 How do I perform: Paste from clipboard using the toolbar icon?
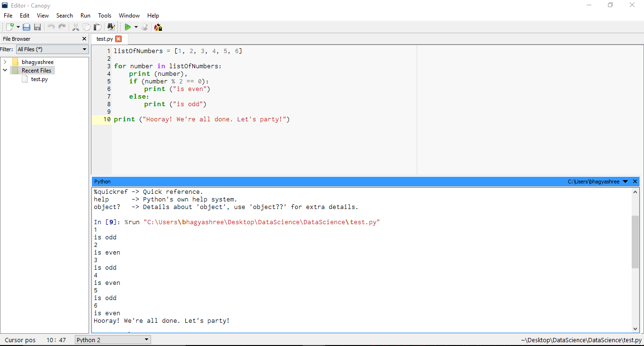point(97,27)
